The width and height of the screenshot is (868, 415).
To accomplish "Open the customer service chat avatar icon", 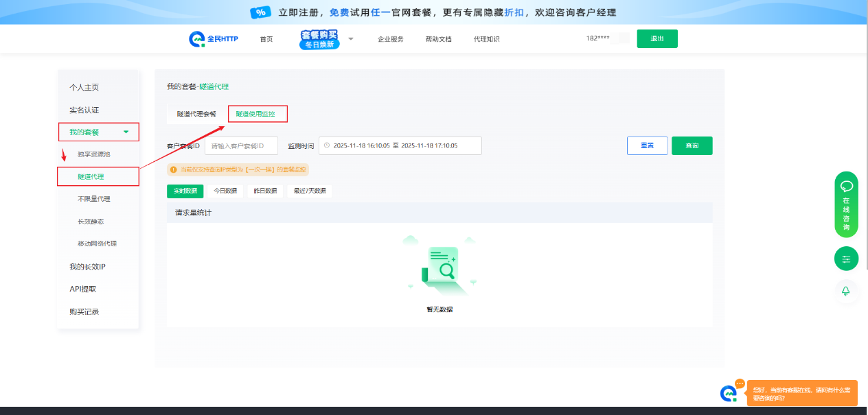I will [729, 393].
